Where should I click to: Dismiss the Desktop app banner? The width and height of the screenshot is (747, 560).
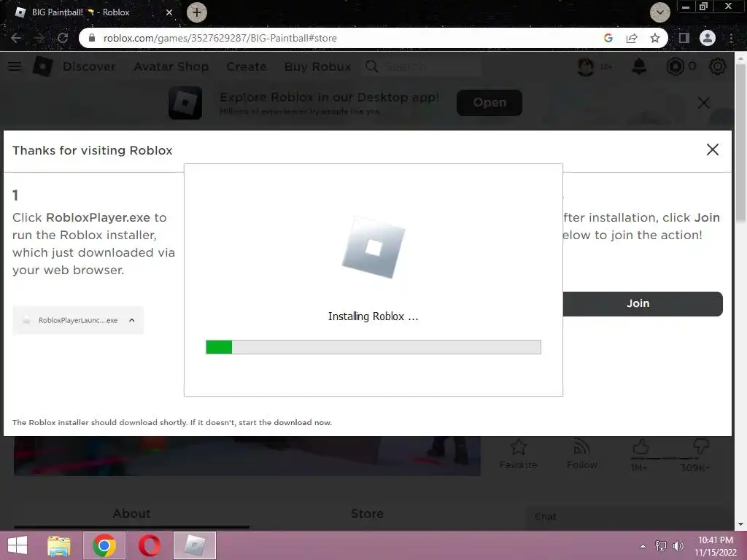pyautogui.click(x=704, y=102)
